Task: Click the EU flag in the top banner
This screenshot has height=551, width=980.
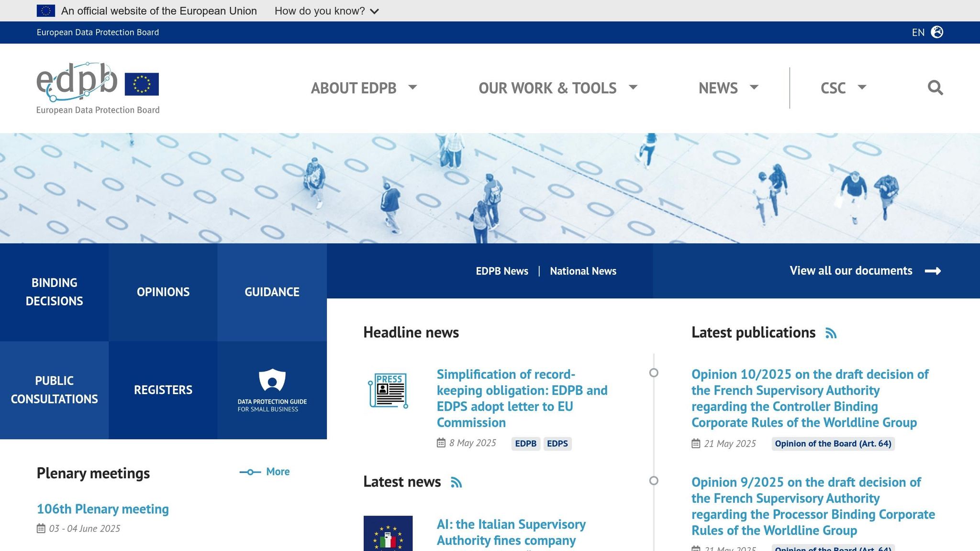Action: click(46, 11)
